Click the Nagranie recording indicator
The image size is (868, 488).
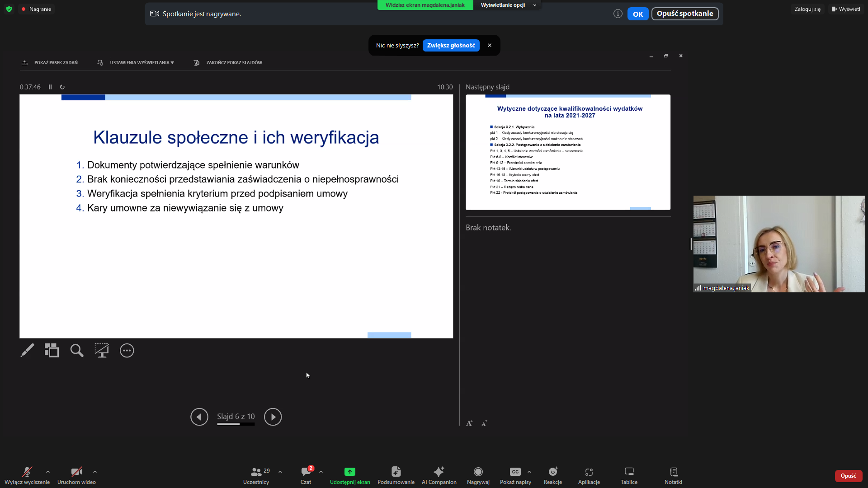click(36, 9)
